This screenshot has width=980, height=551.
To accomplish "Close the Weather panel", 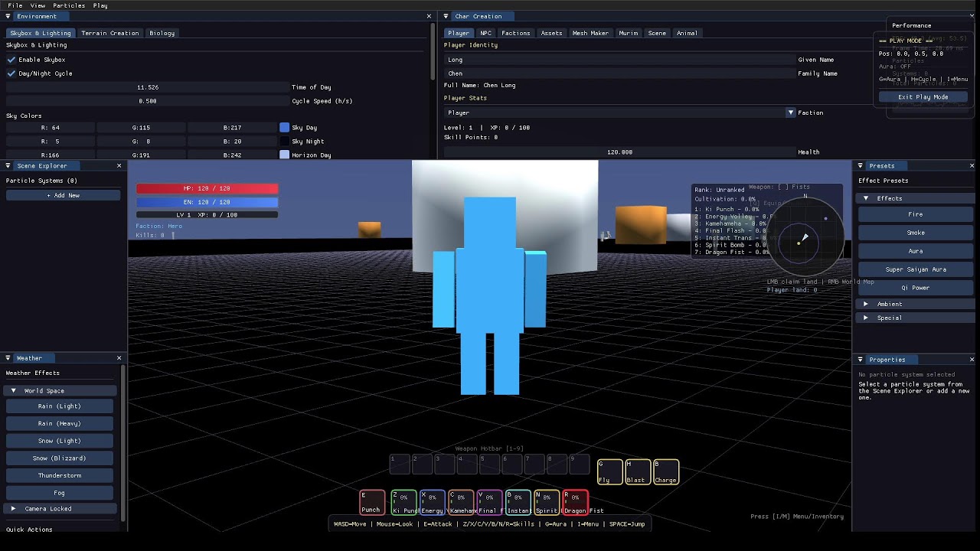I will click(x=119, y=358).
